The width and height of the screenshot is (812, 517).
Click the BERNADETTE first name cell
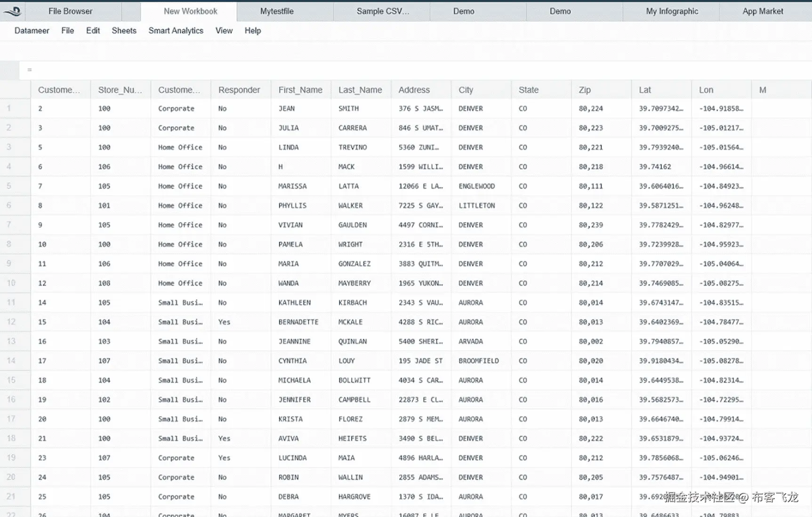pyautogui.click(x=301, y=322)
